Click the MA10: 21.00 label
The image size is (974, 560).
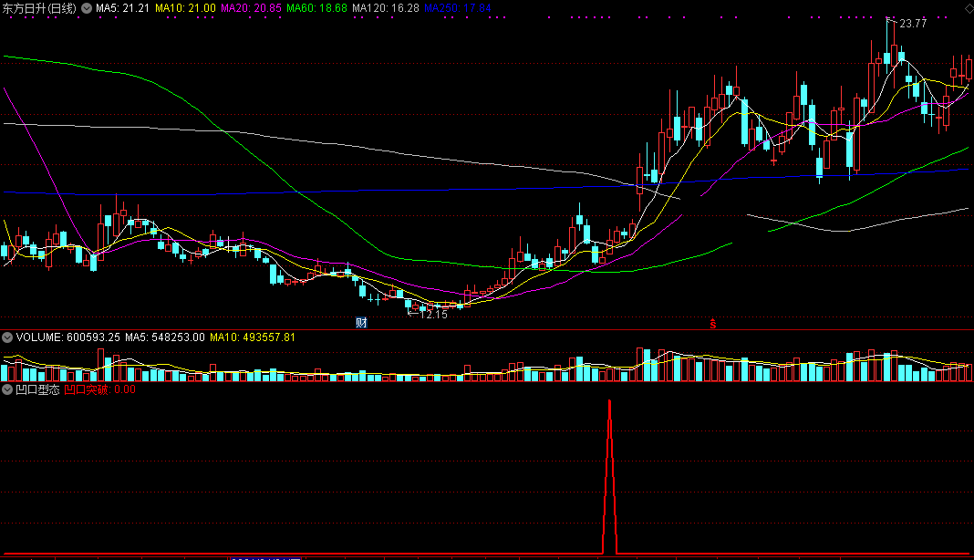click(185, 9)
